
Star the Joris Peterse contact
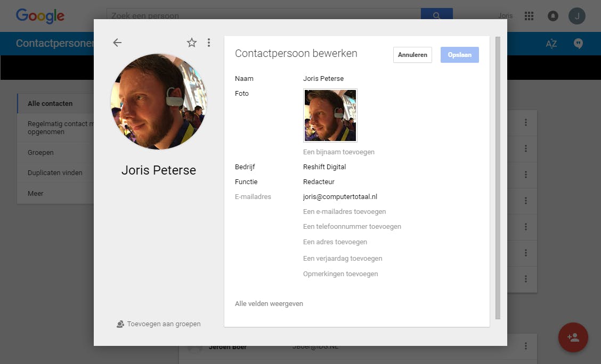click(192, 43)
